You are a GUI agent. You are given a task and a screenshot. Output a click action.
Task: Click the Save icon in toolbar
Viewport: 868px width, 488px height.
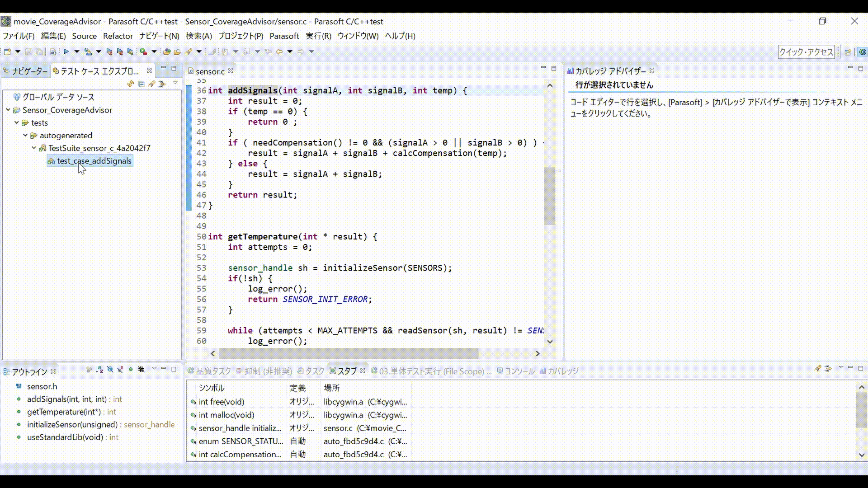click(x=28, y=52)
